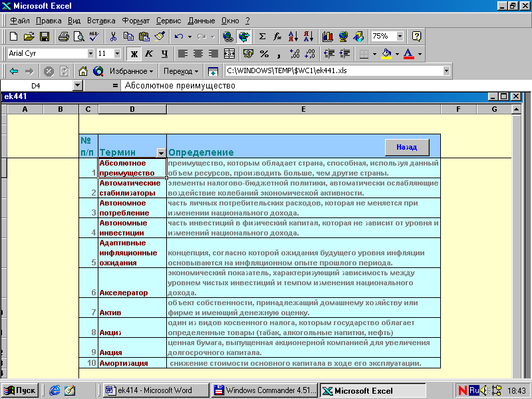
Task: Insert a hyperlink with the globe-link icon
Action: tap(227, 37)
